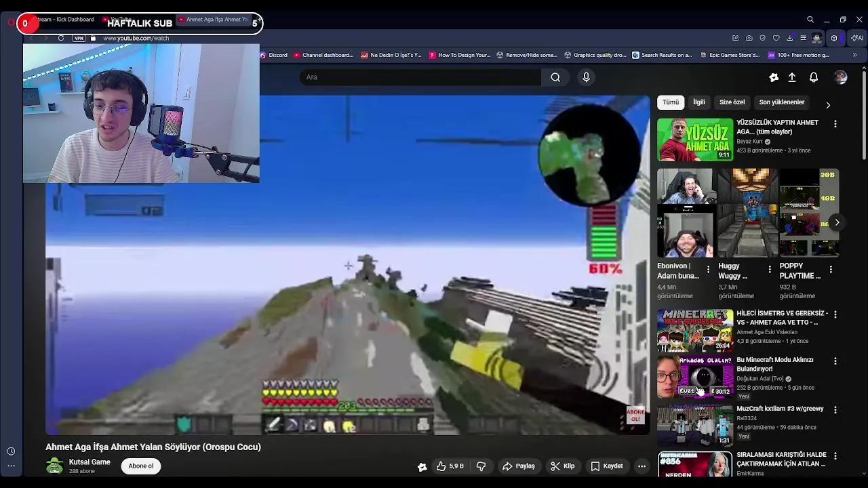Viewport: 868px width, 488px height.
Task: Open options menu for YÜZSÜZLÜK YAPTIN AHMET video
Action: click(835, 124)
